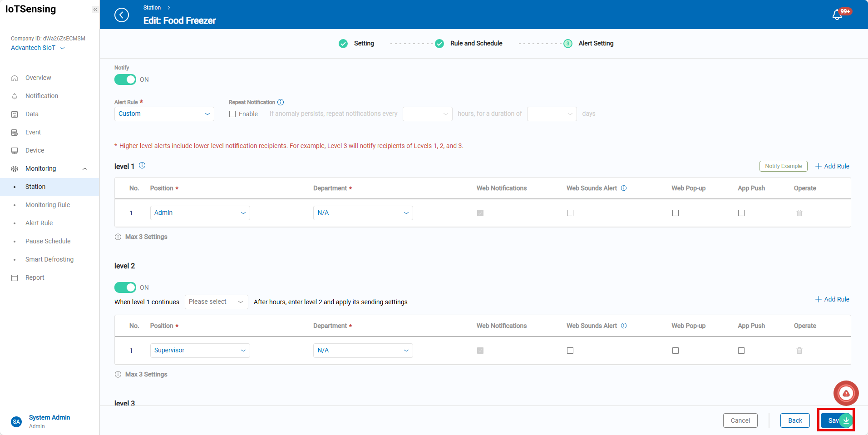
Task: Go to Monitoring Rule in sidebar
Action: 48,205
